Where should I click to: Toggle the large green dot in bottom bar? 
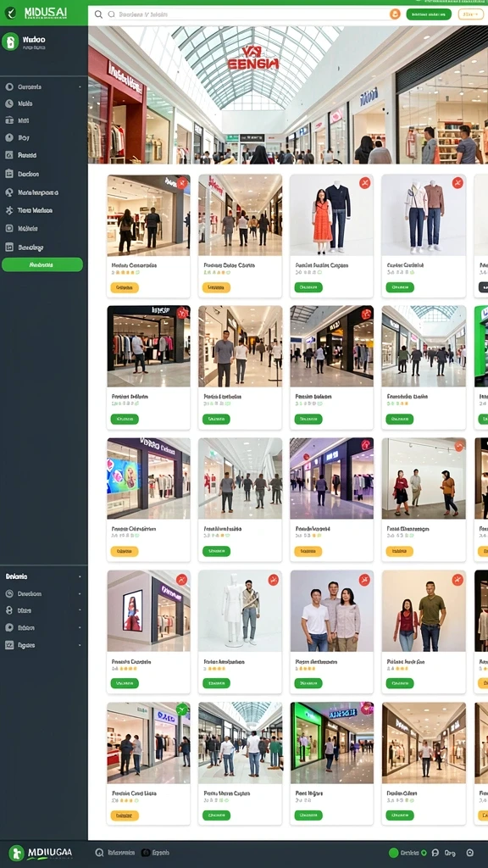(394, 853)
